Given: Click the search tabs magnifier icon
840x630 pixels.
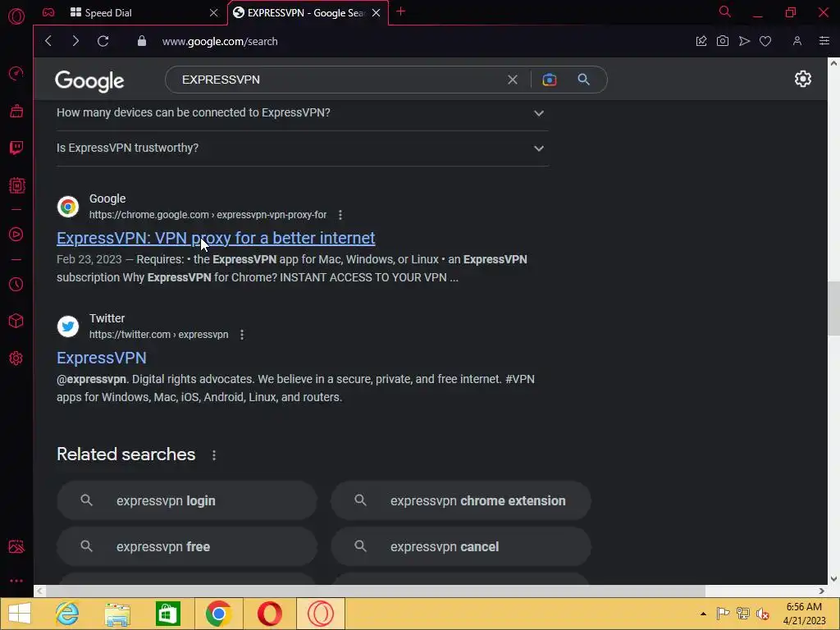Looking at the screenshot, I should pyautogui.click(x=724, y=11).
